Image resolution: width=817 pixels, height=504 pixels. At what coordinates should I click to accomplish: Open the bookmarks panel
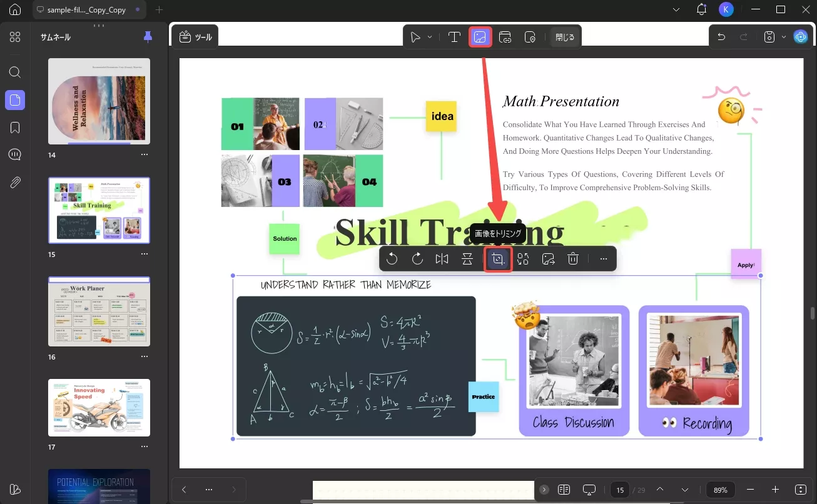click(x=15, y=128)
